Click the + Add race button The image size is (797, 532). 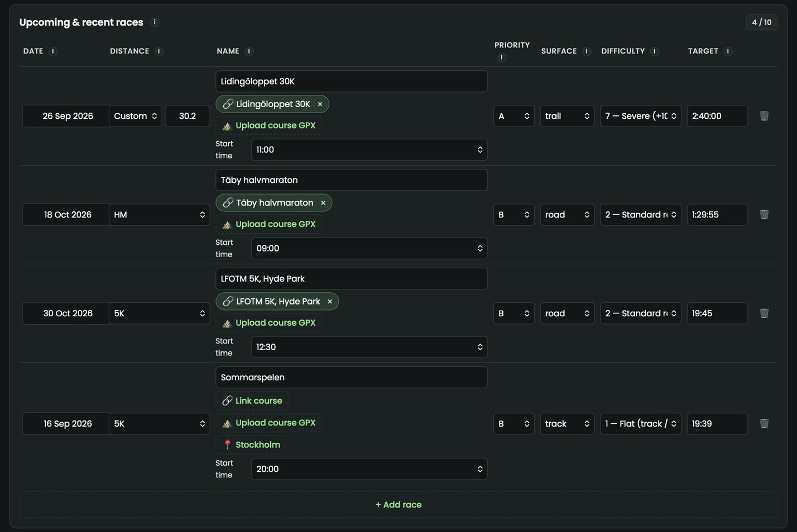click(x=398, y=505)
